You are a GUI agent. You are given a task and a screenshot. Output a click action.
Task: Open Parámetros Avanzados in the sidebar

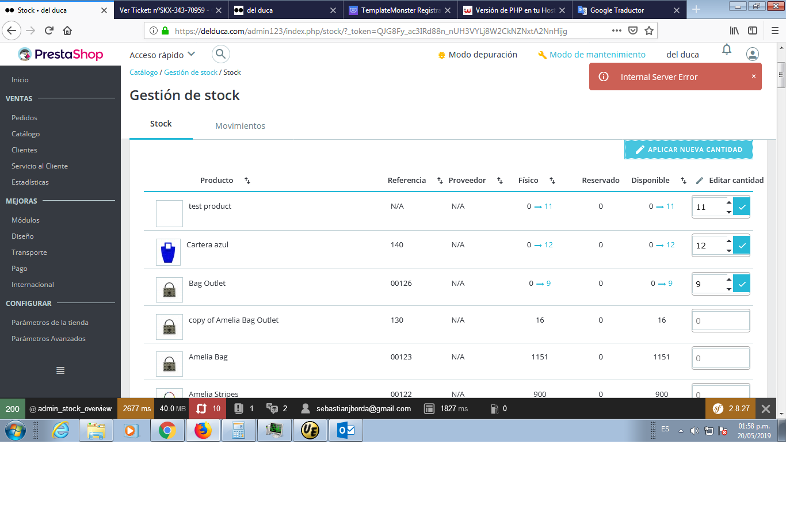coord(48,339)
